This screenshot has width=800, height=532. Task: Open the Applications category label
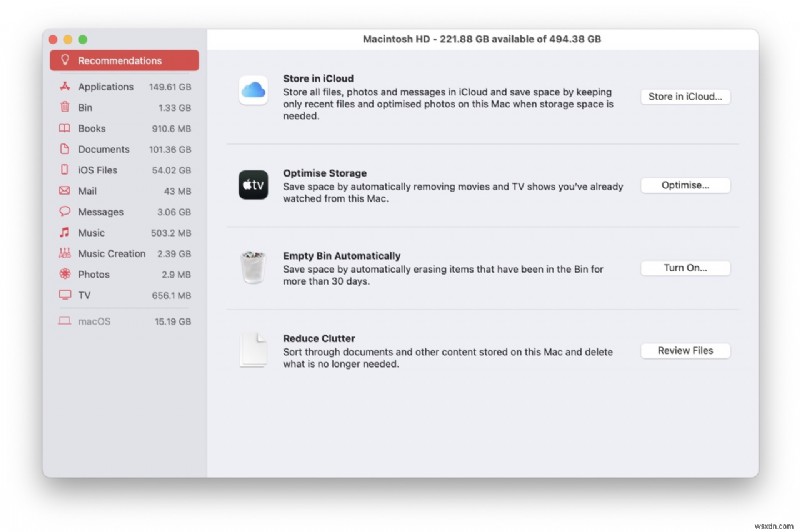coord(106,87)
